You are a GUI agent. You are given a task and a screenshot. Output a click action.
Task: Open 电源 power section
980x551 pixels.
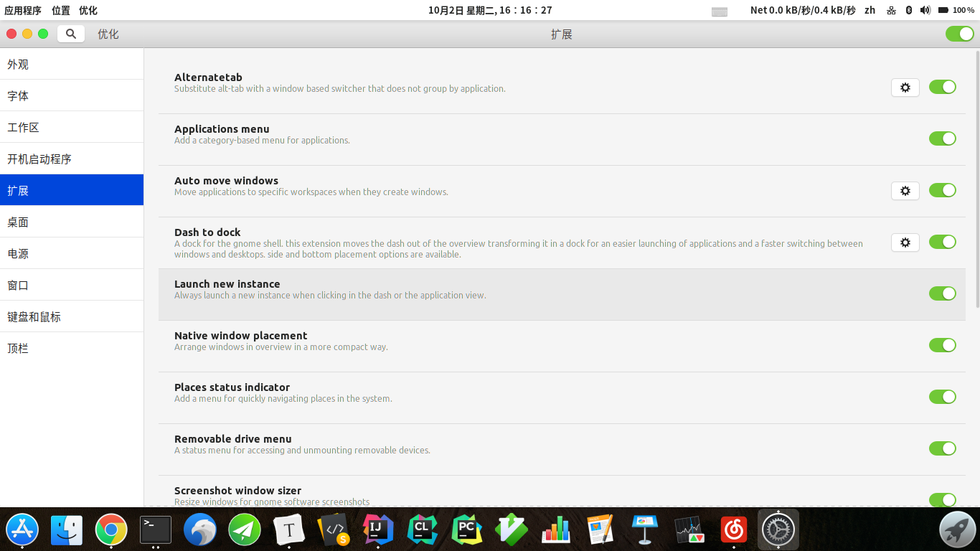(72, 253)
